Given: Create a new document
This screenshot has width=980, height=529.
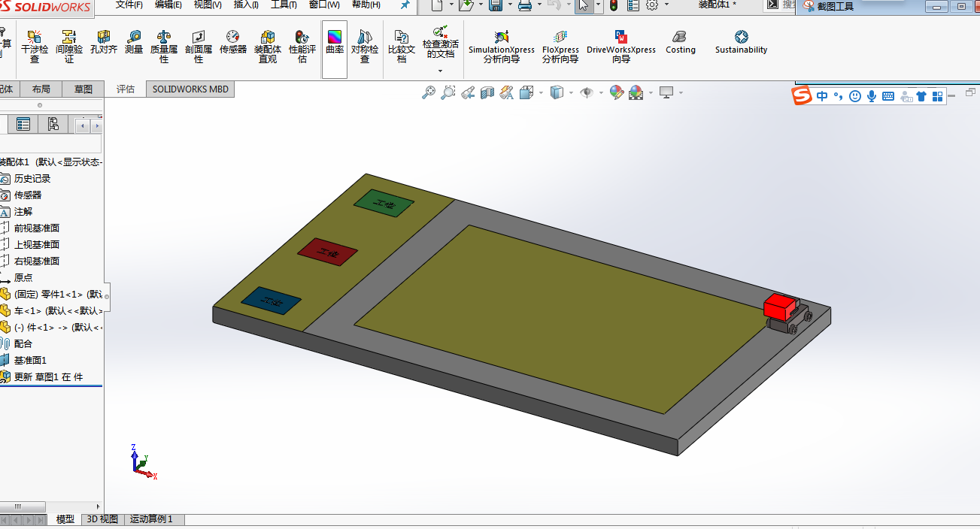Looking at the screenshot, I should point(437,5).
